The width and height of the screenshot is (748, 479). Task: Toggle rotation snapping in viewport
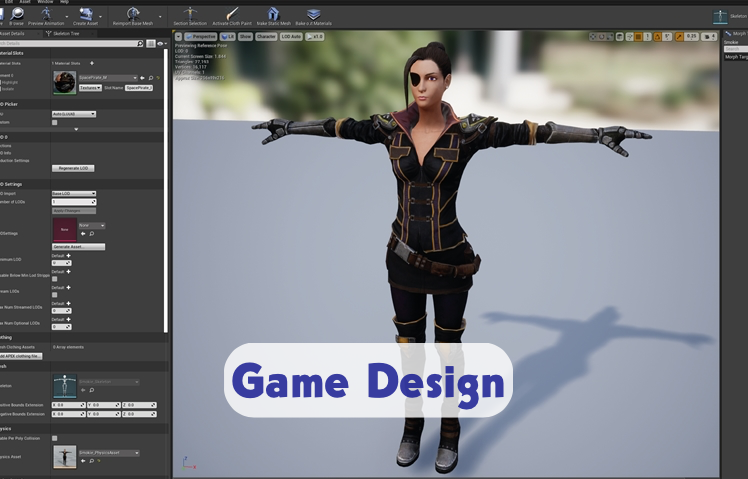click(x=658, y=36)
